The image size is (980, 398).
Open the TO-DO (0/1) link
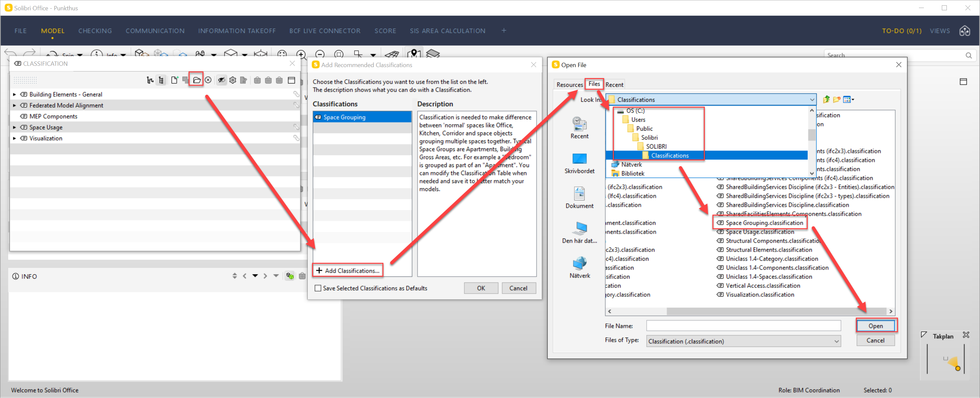(x=901, y=31)
